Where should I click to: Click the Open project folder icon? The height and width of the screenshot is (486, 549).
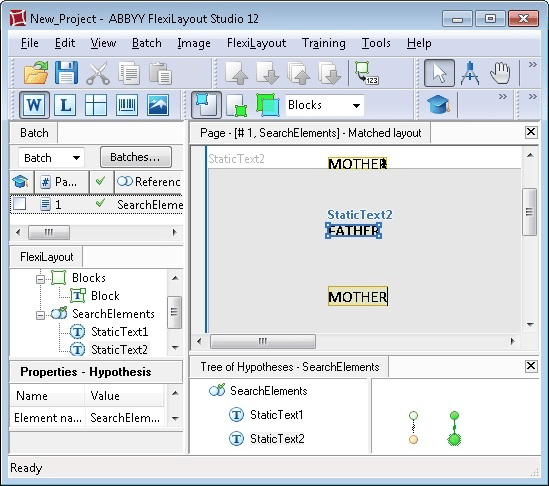point(36,73)
